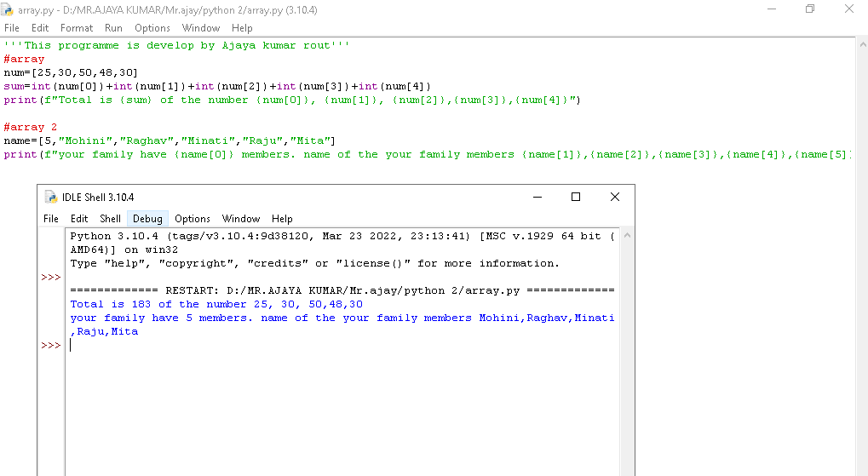Open the editor's Window menu
This screenshot has height=476, width=868.
[x=200, y=28]
